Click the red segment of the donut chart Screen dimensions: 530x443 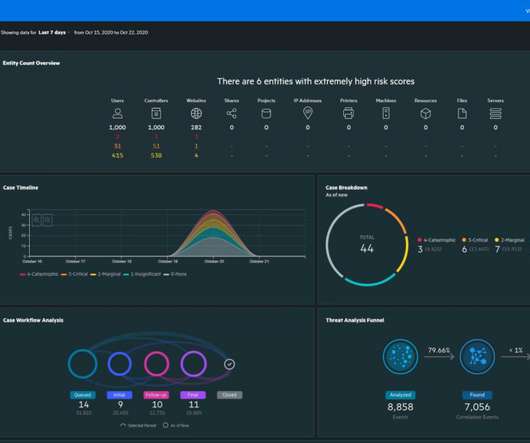click(x=375, y=205)
